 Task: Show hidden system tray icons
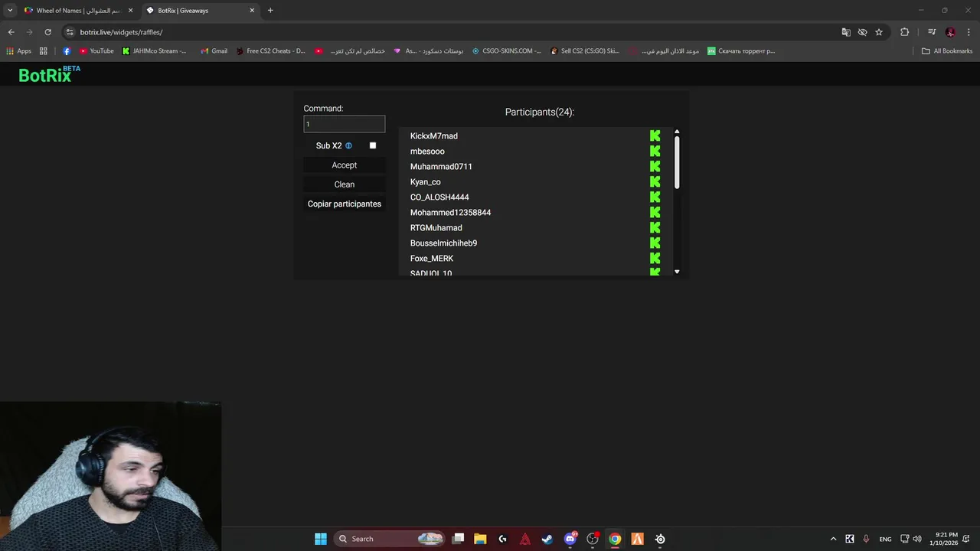tap(834, 539)
